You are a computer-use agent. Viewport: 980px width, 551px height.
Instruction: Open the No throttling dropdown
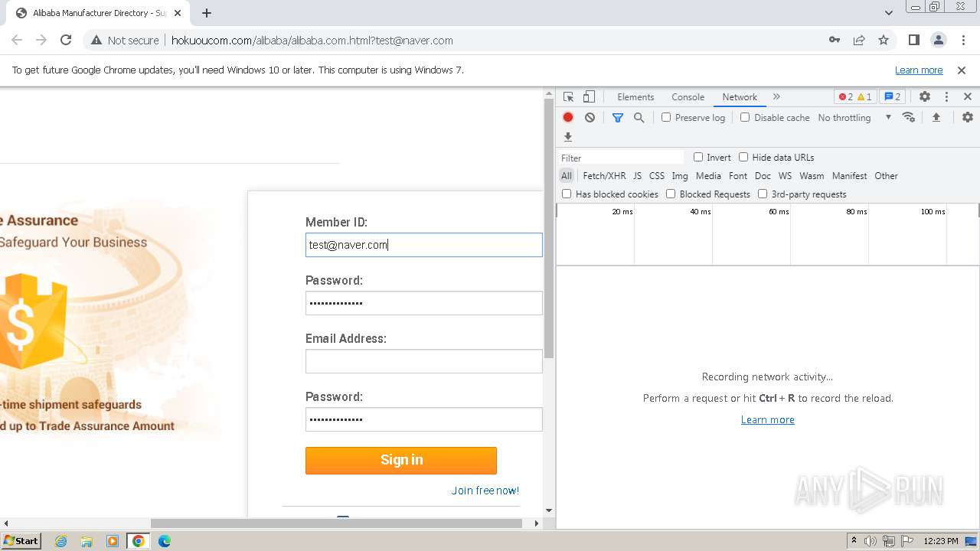coord(854,117)
